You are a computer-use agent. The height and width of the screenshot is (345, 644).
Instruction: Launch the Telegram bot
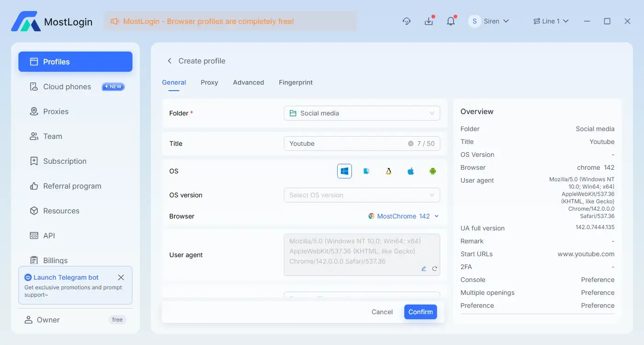point(65,277)
